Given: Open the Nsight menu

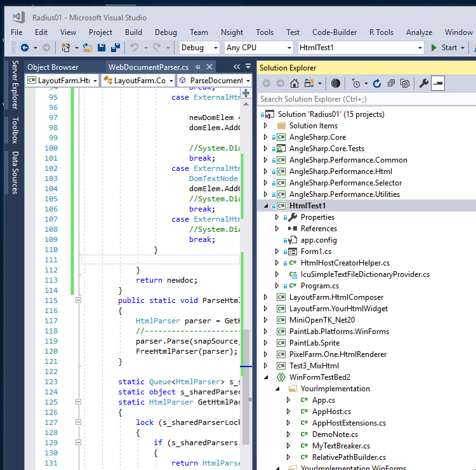Looking at the screenshot, I should (x=232, y=32).
